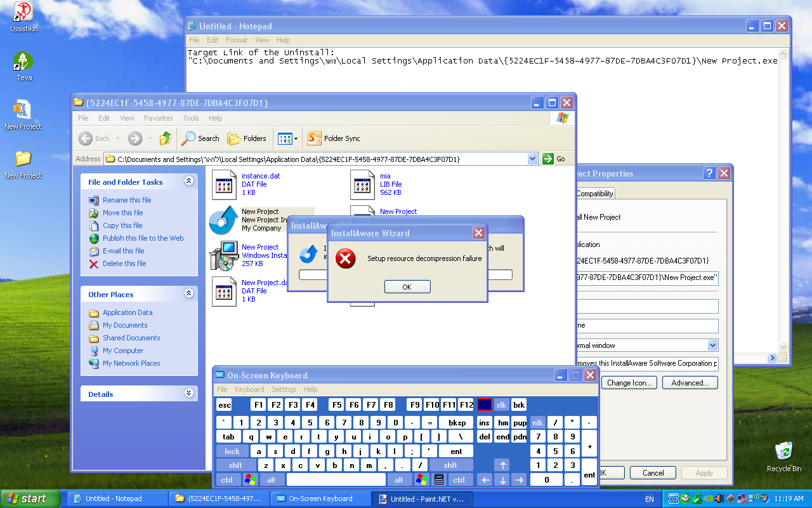812x508 pixels.
Task: Expand the Details panel
Action: pyautogui.click(x=188, y=394)
